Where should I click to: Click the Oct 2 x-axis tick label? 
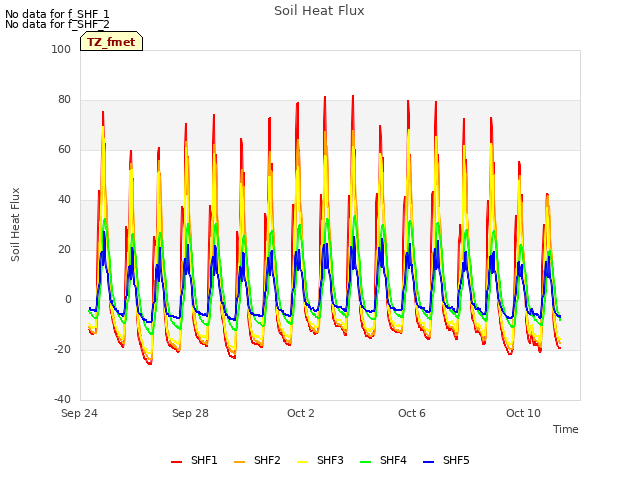pyautogui.click(x=301, y=413)
